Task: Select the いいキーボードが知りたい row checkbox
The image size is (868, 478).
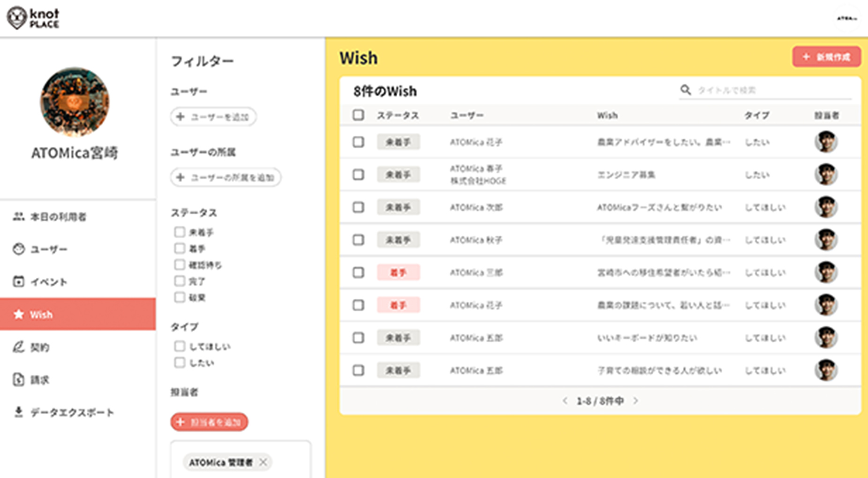Action: [358, 338]
